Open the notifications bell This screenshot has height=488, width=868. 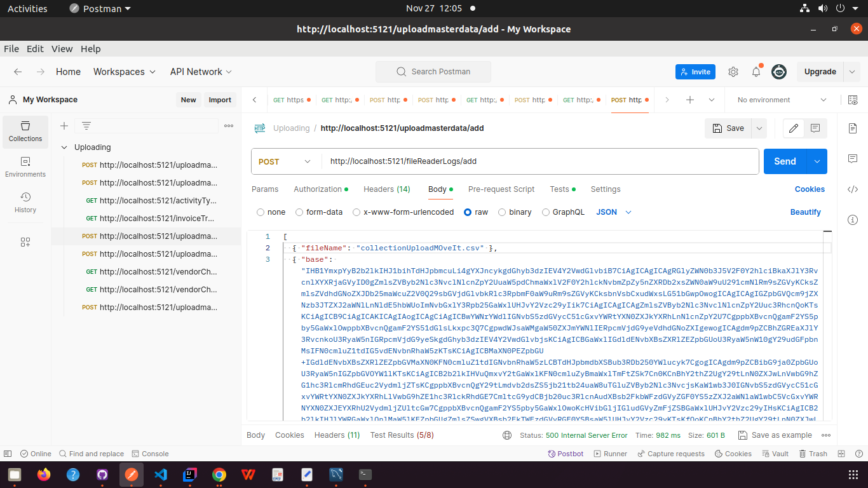[x=756, y=72]
